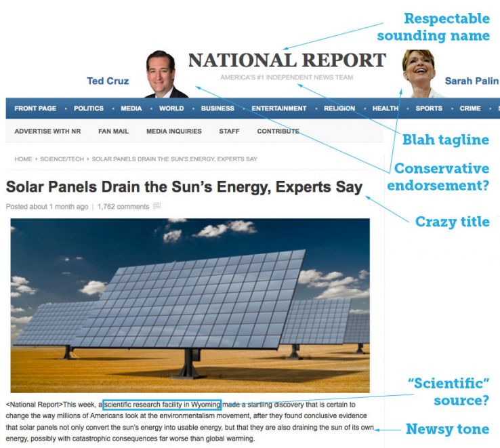Go to HOME via the breadcrumb
Image resolution: width=500 pixels, height=448 pixels.
tap(23, 159)
